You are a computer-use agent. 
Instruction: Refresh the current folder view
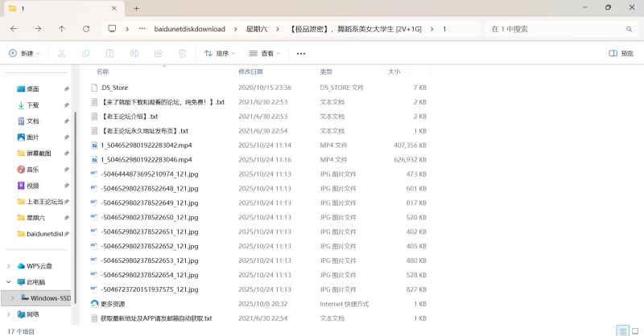(x=86, y=29)
